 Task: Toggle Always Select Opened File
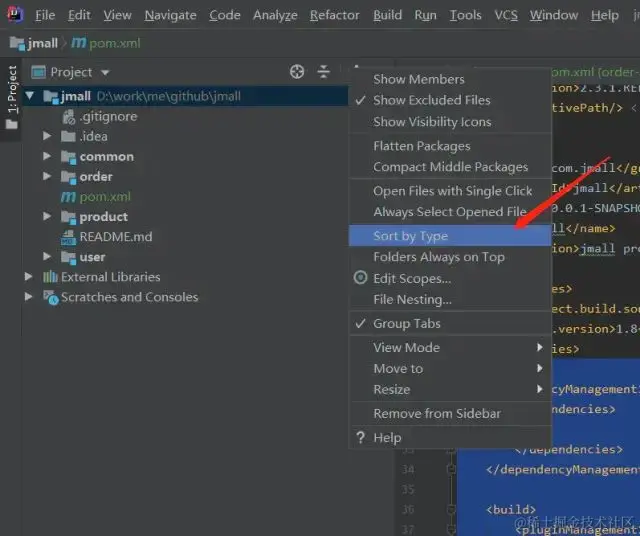450,212
